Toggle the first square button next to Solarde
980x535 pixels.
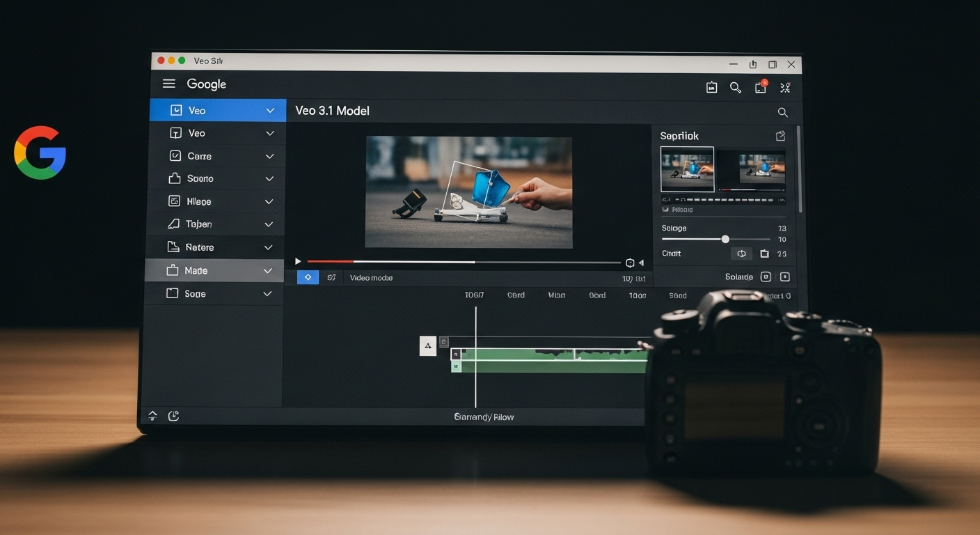coord(766,277)
